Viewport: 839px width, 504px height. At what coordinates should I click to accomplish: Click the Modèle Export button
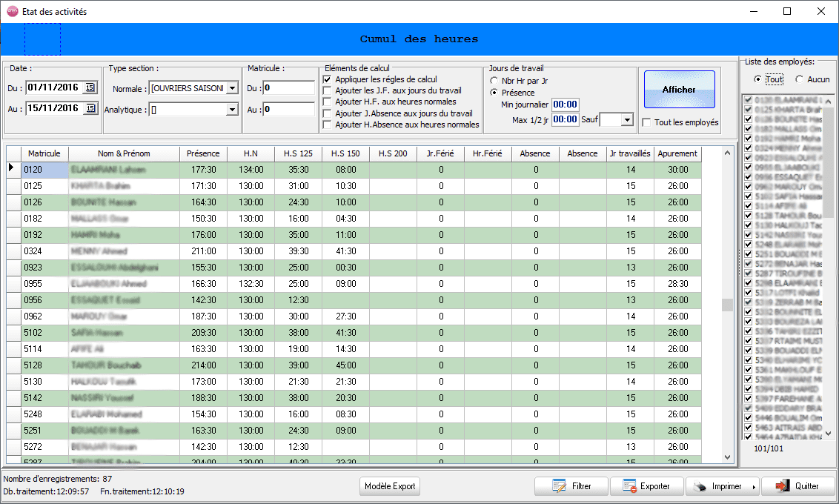(x=390, y=486)
